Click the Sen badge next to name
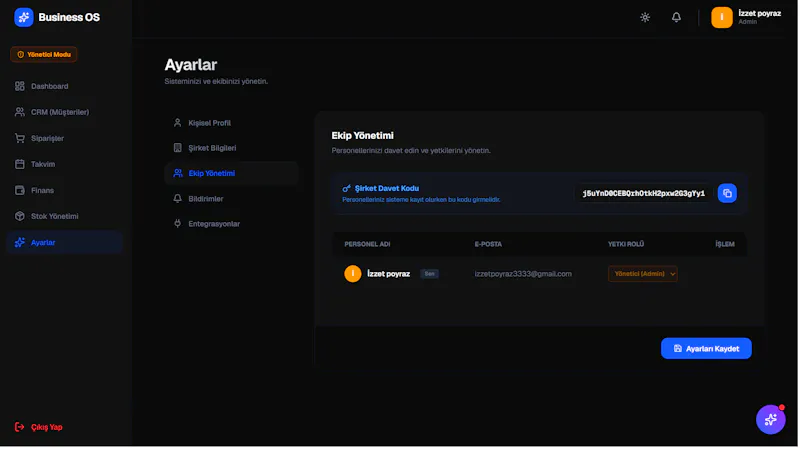The height and width of the screenshot is (450, 800). [x=430, y=274]
